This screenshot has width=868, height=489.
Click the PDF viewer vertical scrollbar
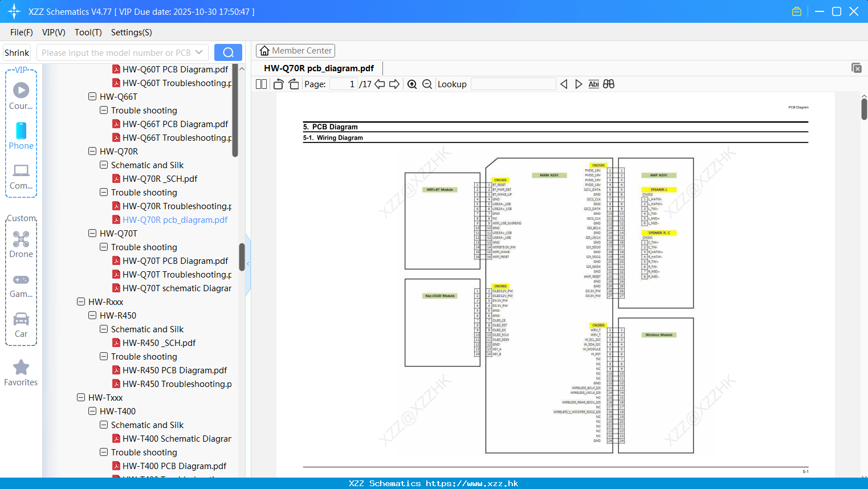[x=864, y=109]
